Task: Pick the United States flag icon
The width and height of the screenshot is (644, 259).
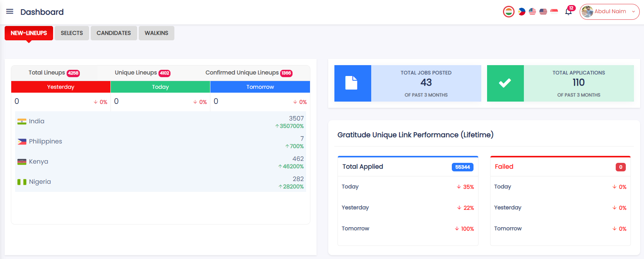Action: coord(543,12)
